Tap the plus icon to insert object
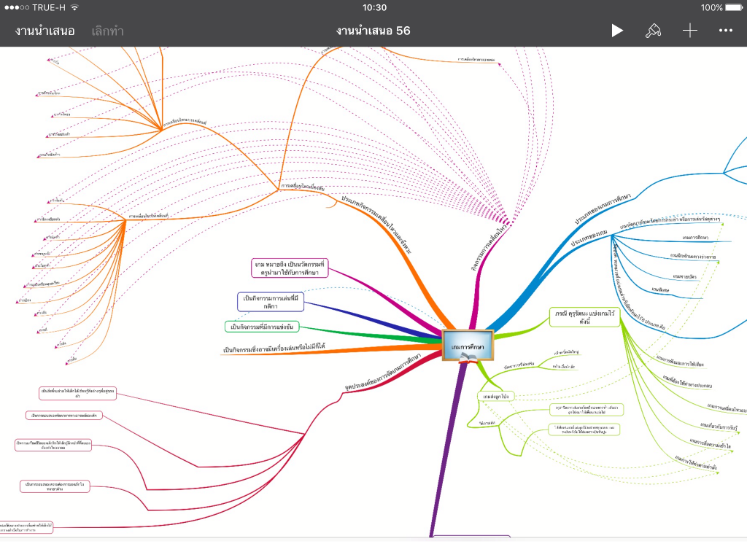The width and height of the screenshot is (747, 560). (689, 31)
